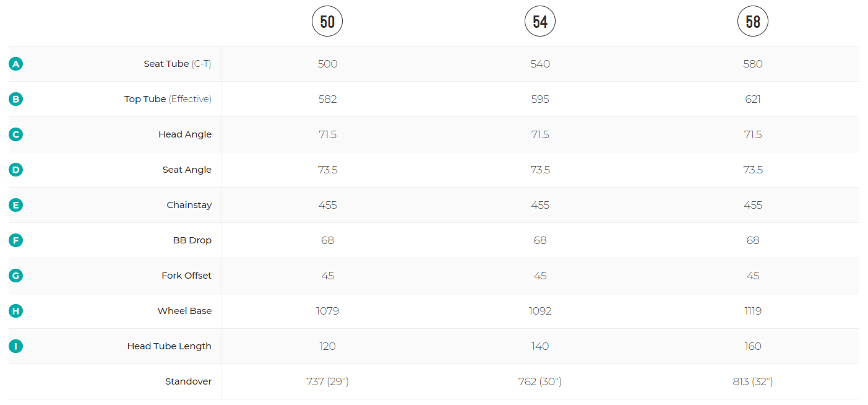This screenshot has height=405, width=868.
Task: Click the Top Tube (Effective) label
Action: pyautogui.click(x=168, y=99)
